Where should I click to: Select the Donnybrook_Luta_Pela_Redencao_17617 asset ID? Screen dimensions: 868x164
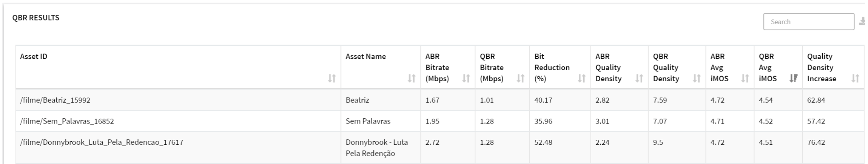point(102,142)
